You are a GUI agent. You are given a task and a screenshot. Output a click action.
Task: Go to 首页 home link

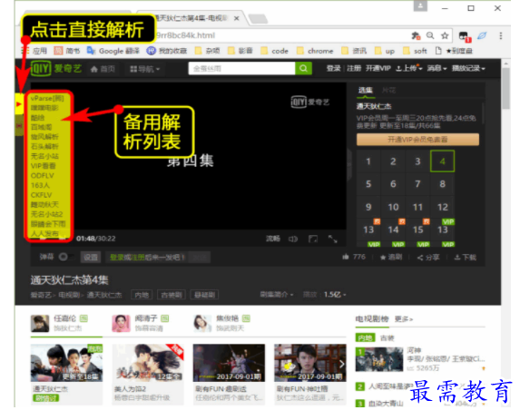103,69
